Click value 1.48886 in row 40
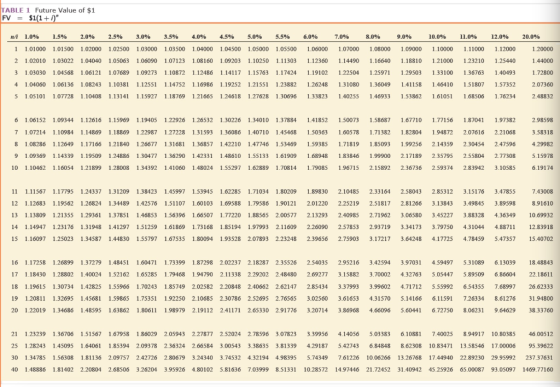Screen dimensions: 560x387 [35, 370]
